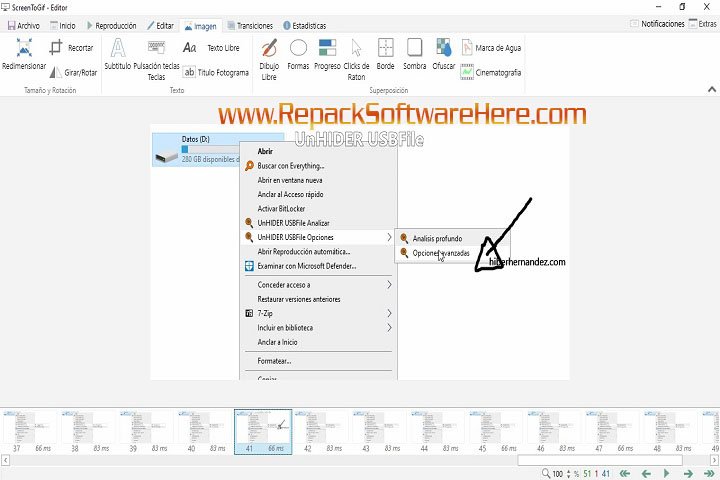Click the horizontal timeline scrollbar thumb

click(600, 460)
